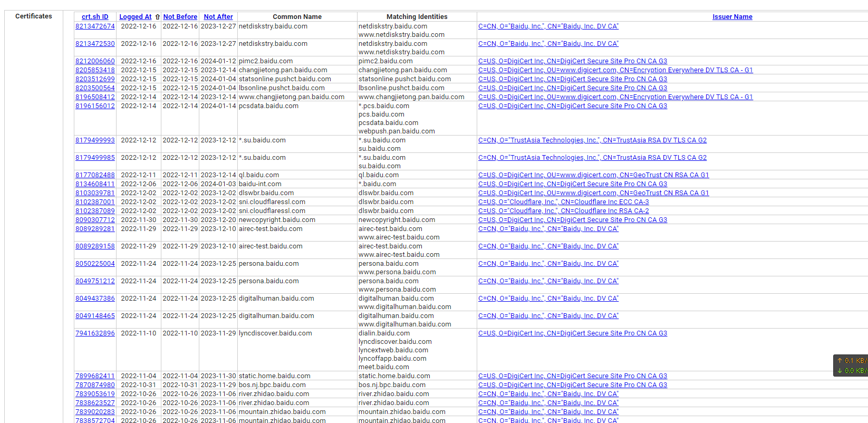Open certificate ID 8213472530
This screenshot has width=868, height=423.
click(95, 44)
